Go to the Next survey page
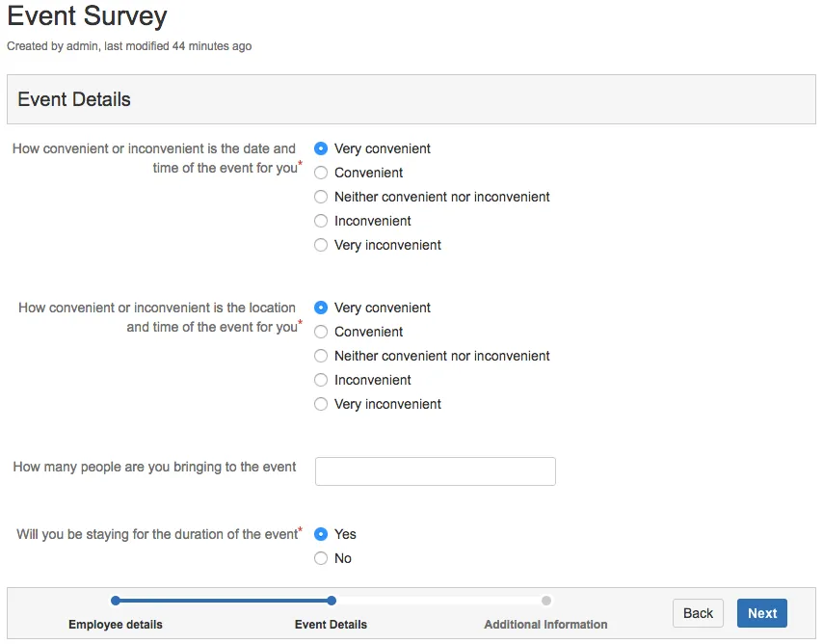823x644 pixels. pyautogui.click(x=761, y=613)
